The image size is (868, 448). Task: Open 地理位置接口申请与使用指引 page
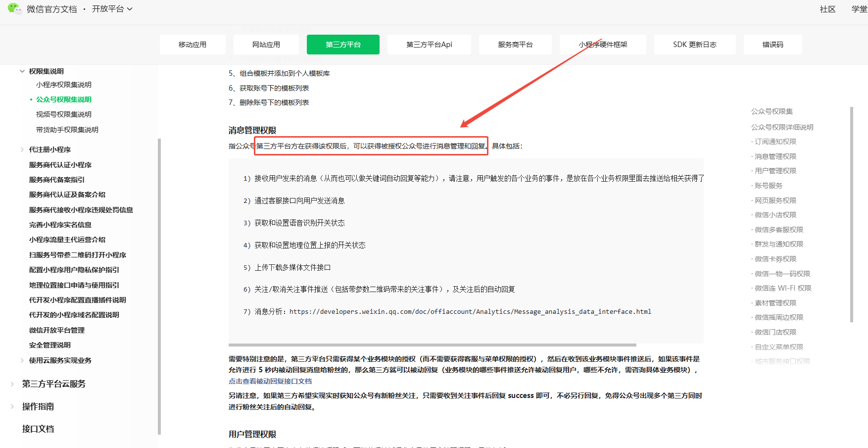(74, 285)
